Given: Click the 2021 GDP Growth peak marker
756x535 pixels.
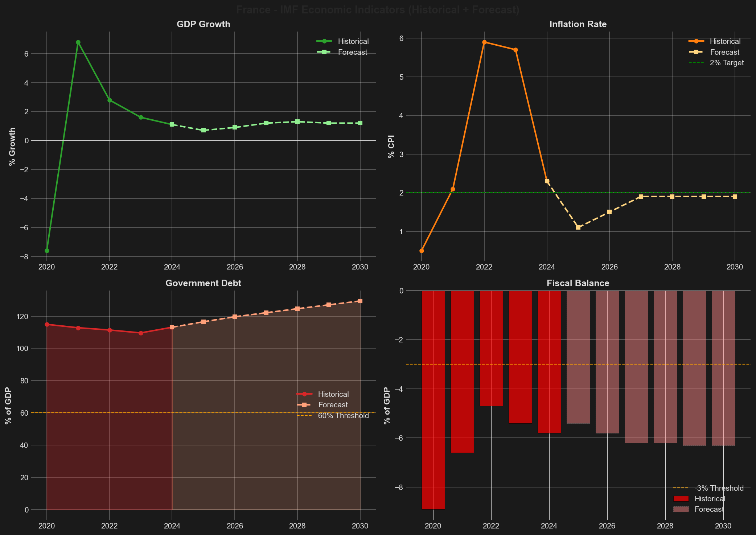Looking at the screenshot, I should (78, 42).
